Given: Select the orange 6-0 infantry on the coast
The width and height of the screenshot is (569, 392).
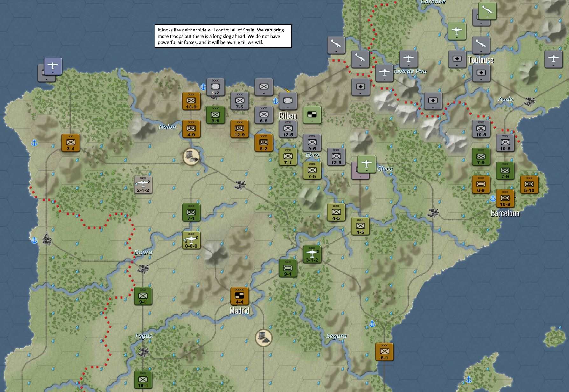Looking at the screenshot, I should [x=385, y=352].
